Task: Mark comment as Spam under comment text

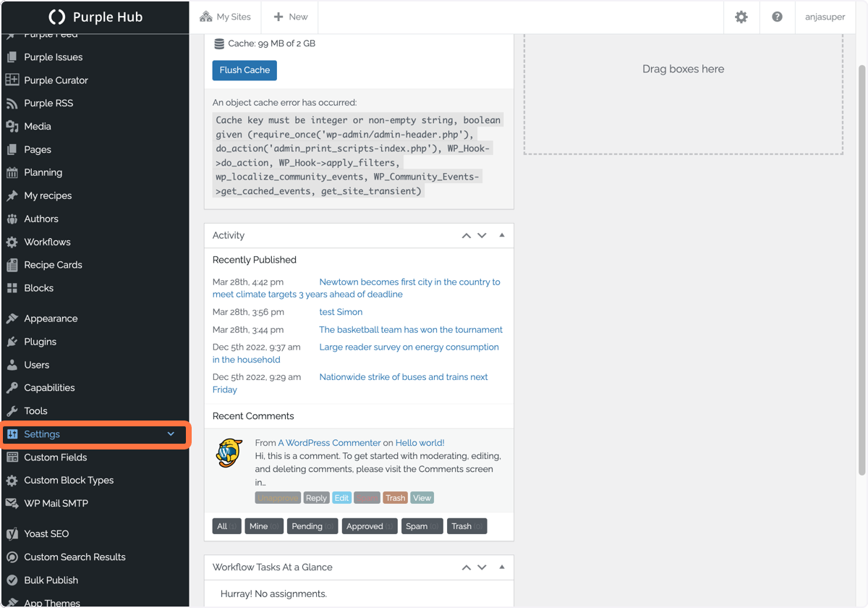Action: (367, 498)
